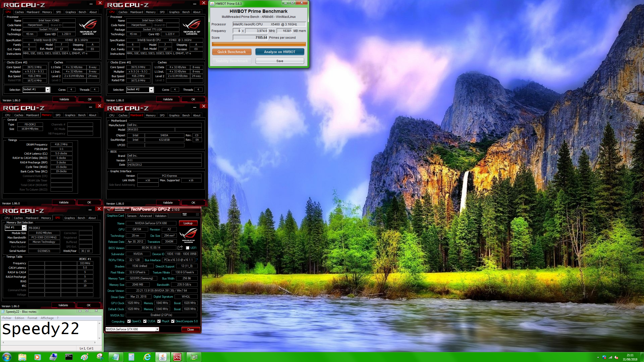644x362 pixels.
Task: Toggle the OpenCL checkbox
Action: [x=129, y=321]
